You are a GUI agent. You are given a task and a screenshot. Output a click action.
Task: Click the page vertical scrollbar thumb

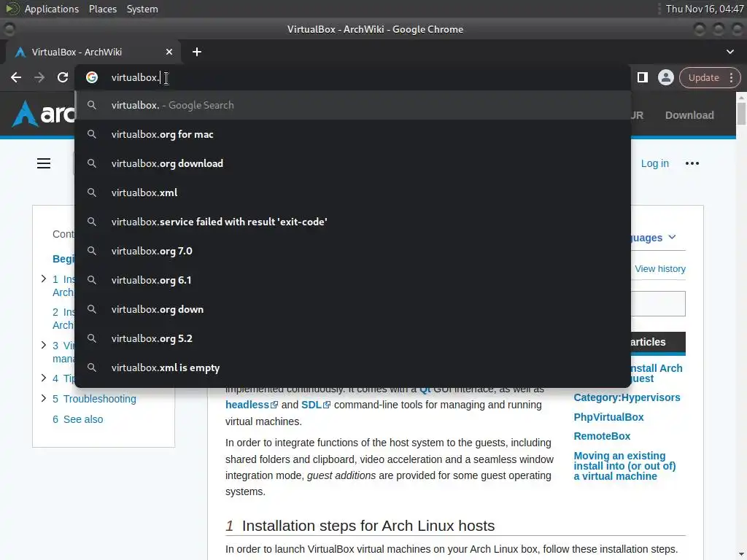pyautogui.click(x=741, y=113)
